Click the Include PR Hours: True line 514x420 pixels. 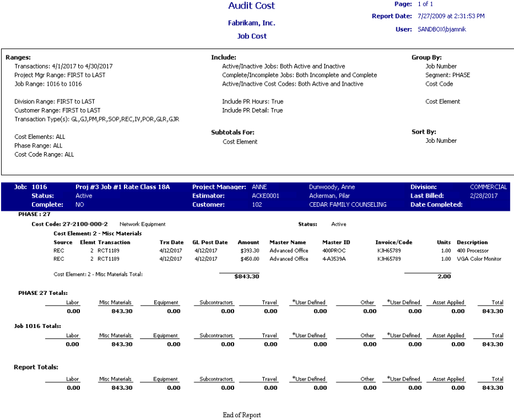coord(252,102)
